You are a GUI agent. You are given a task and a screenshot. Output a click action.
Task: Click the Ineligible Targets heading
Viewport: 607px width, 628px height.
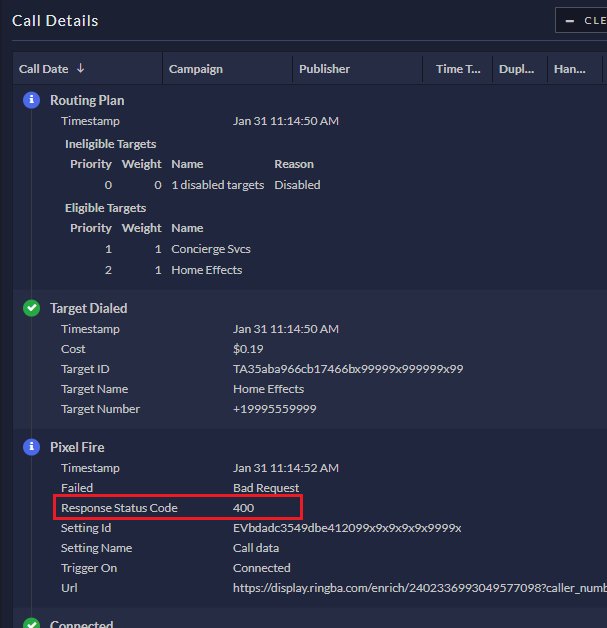tap(111, 144)
